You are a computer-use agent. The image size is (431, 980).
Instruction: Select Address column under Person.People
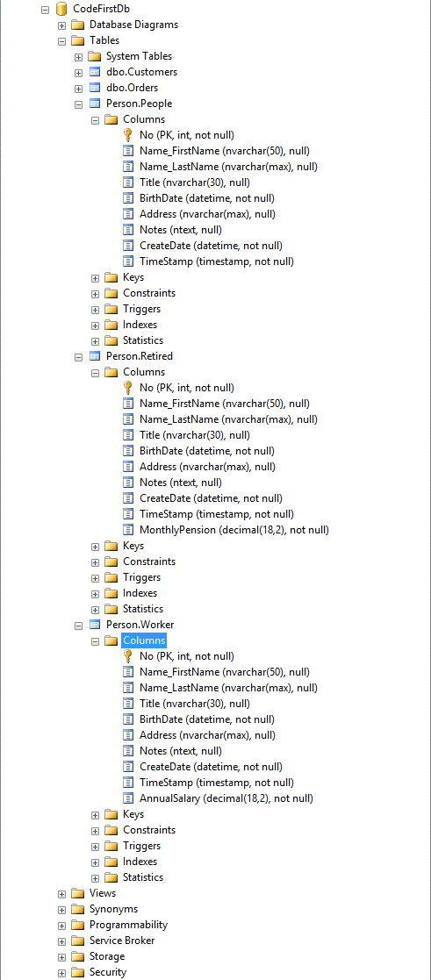coord(207,214)
